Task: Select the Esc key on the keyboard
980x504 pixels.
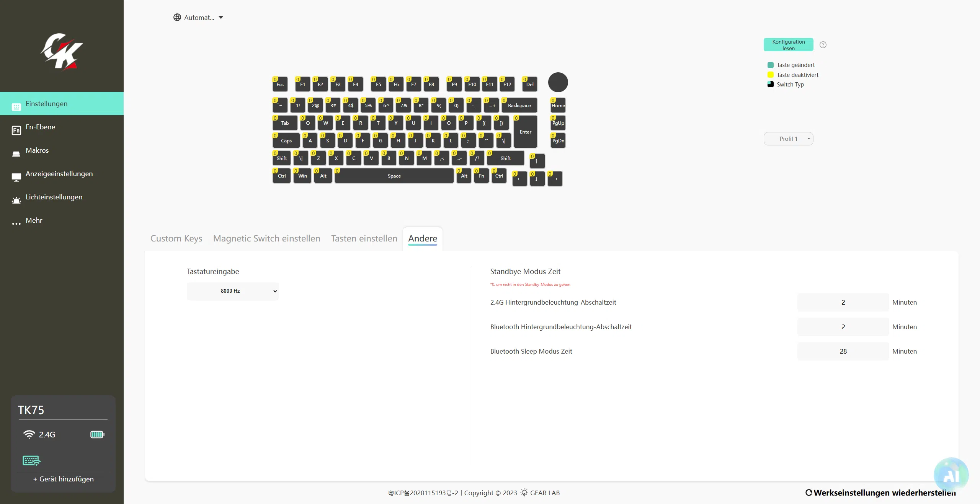Action: (x=280, y=84)
